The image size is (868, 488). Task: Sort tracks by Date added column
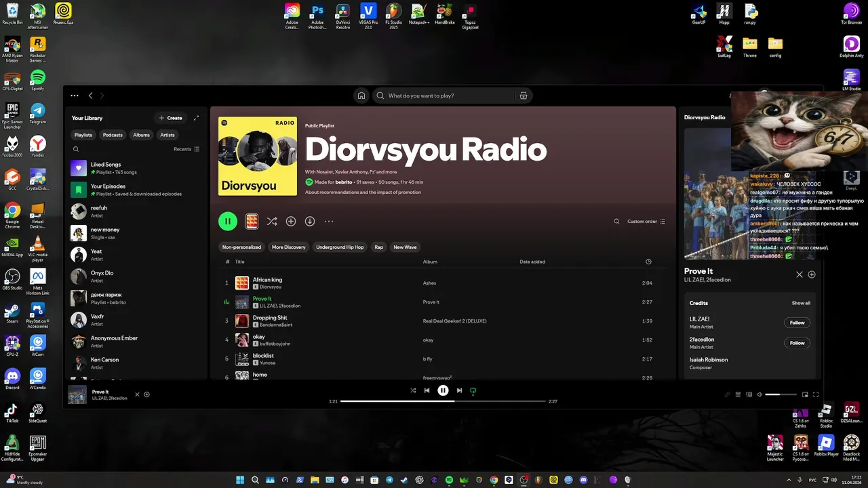click(x=532, y=262)
